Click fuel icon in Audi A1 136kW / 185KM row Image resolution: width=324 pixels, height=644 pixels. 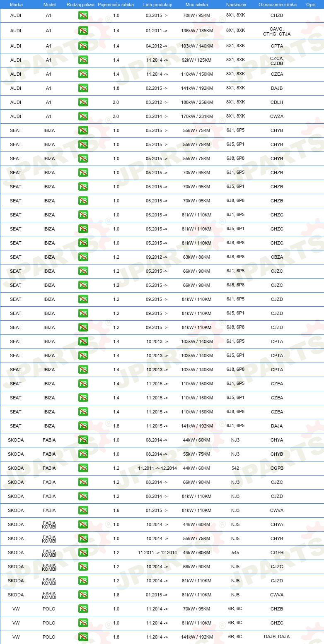click(x=83, y=31)
